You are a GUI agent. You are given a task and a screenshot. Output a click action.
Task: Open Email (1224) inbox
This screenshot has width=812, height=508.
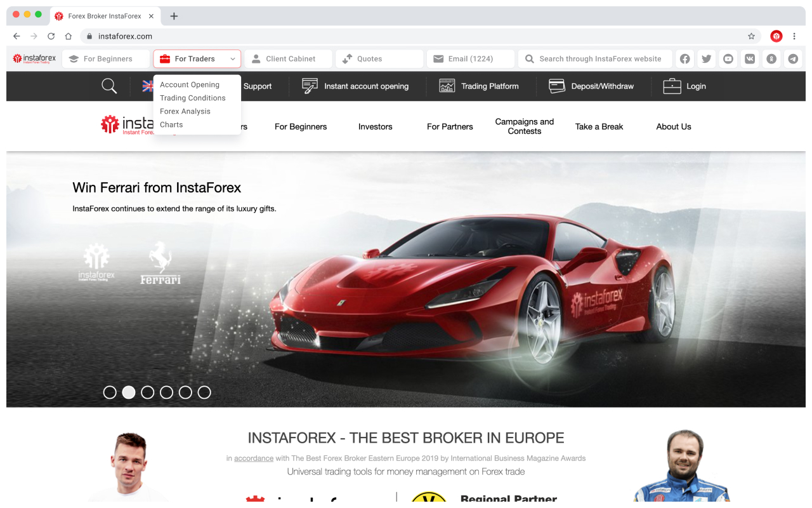(471, 58)
